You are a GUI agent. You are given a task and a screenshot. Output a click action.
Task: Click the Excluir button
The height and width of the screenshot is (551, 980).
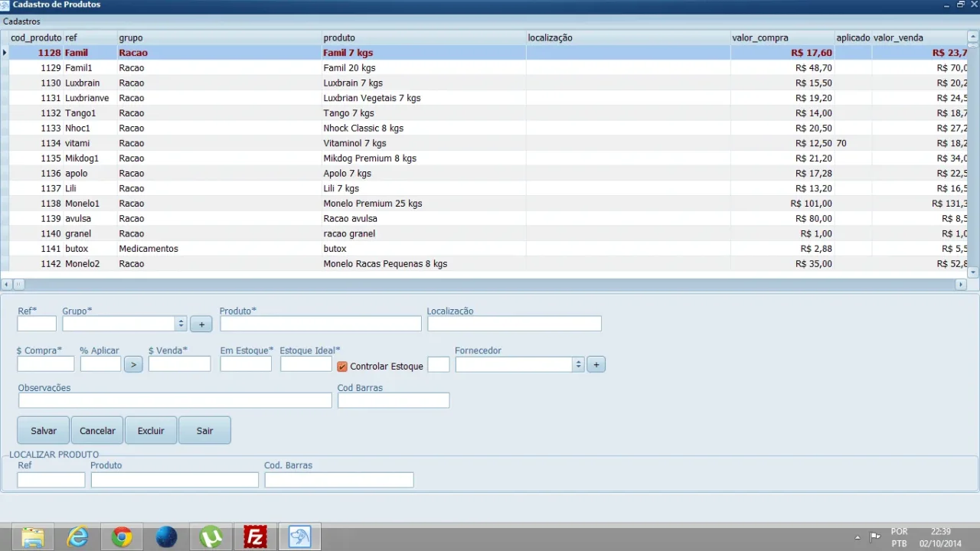pos(151,431)
